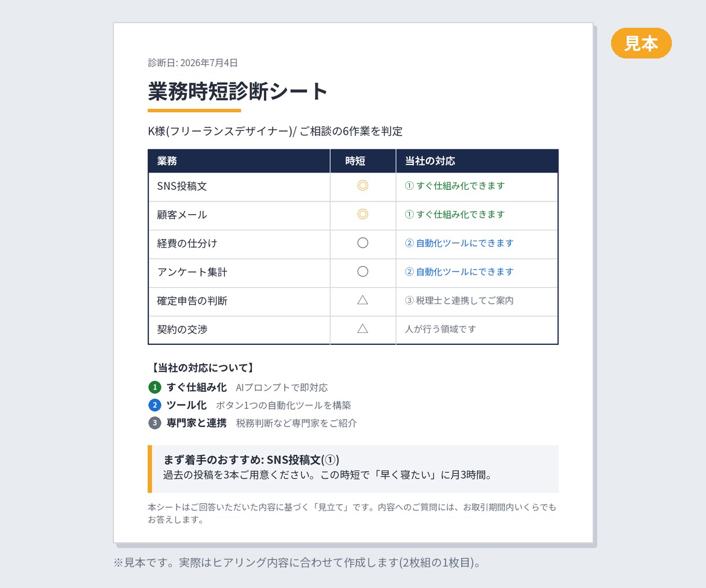The image size is (706, 588).
Task: Click the gray number 3 legend badge
Action: (x=155, y=423)
